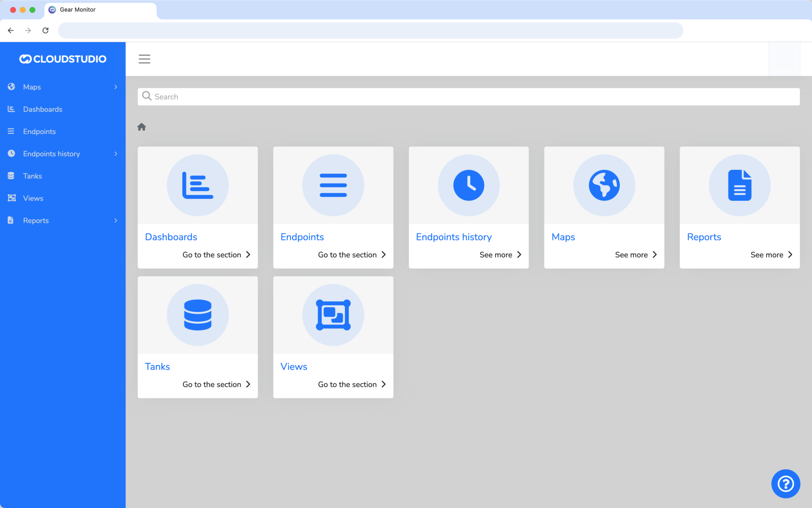Select the Endpoints history clock icon
The height and width of the screenshot is (508, 812).
[x=12, y=154]
